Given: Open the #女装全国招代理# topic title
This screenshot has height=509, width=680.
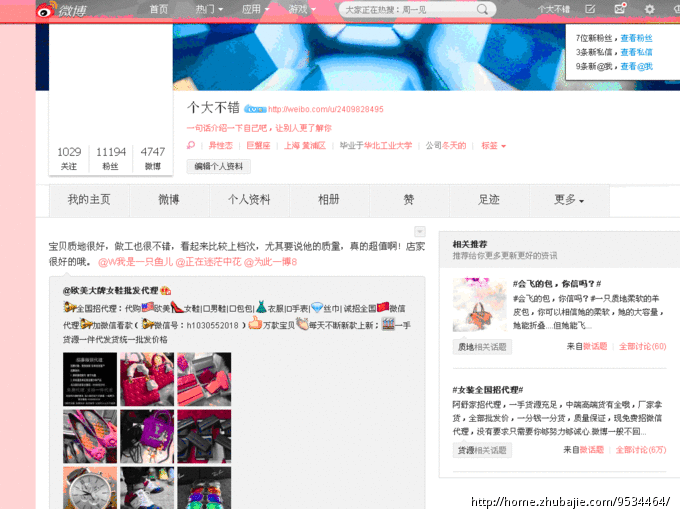Looking at the screenshot, I should [488, 390].
